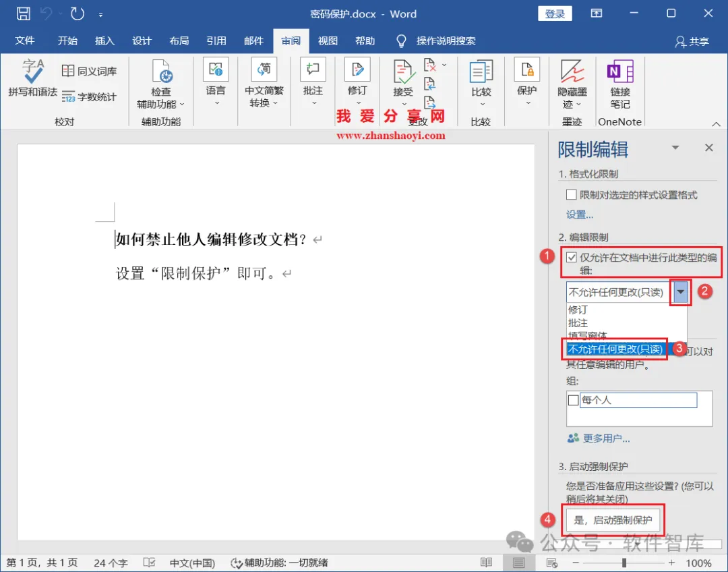Screen dimensions: 728x572
Task: Uncheck 仅允许在文档中进行此类型的编辑 checkbox
Action: tap(572, 258)
